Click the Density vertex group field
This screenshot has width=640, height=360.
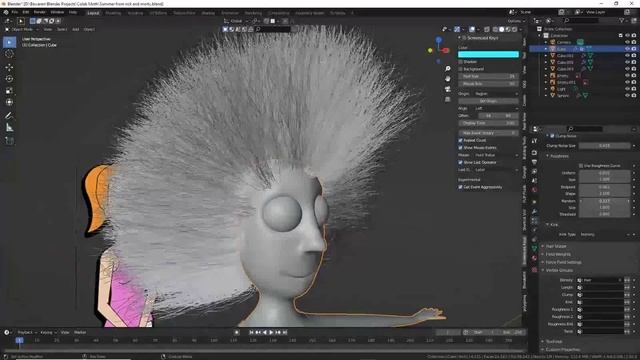(600, 280)
